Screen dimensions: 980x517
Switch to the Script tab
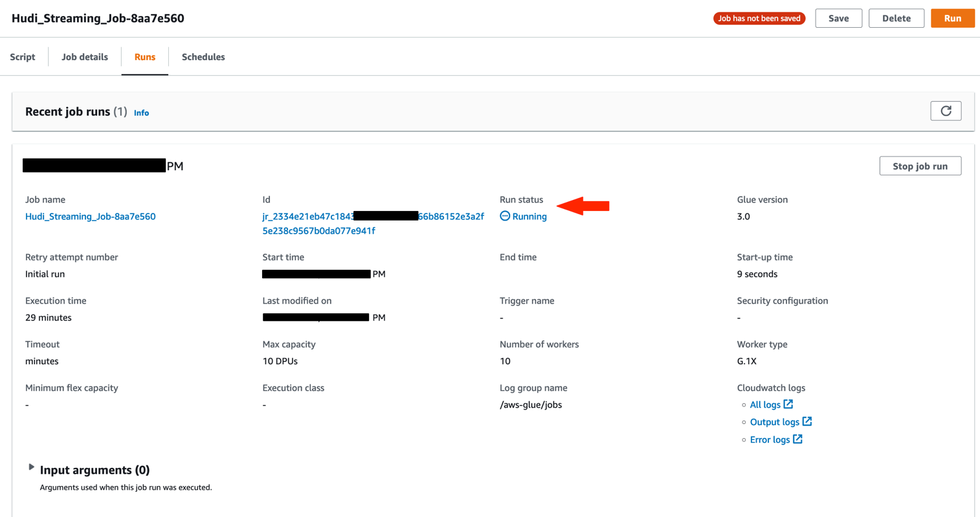click(x=23, y=57)
